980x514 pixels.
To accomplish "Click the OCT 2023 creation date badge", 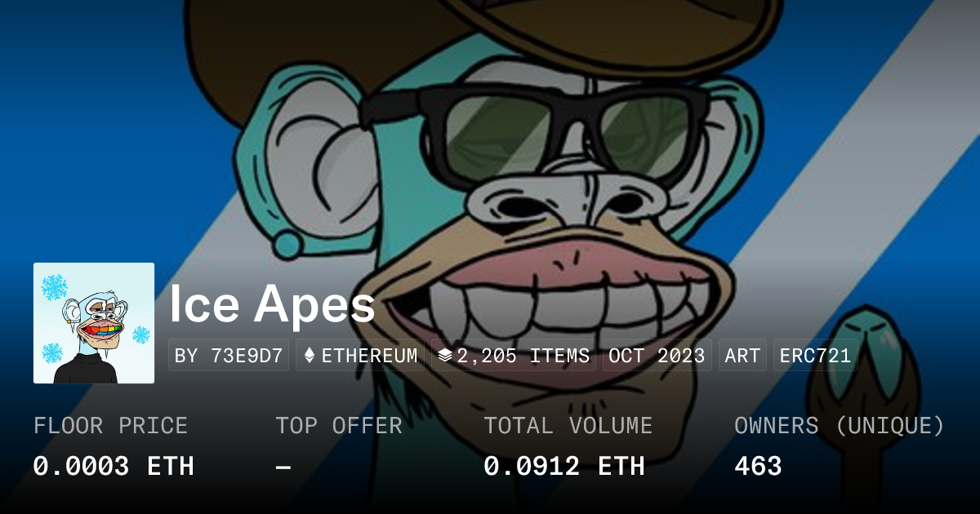I will [657, 356].
